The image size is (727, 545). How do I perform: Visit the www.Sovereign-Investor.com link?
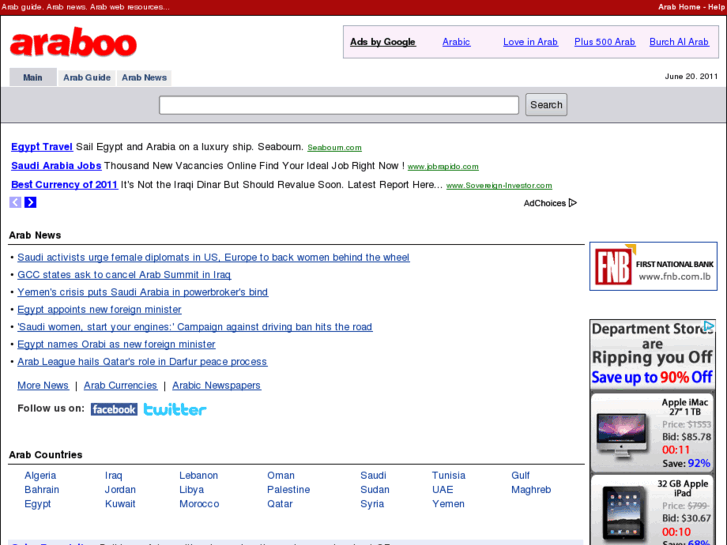click(x=499, y=186)
